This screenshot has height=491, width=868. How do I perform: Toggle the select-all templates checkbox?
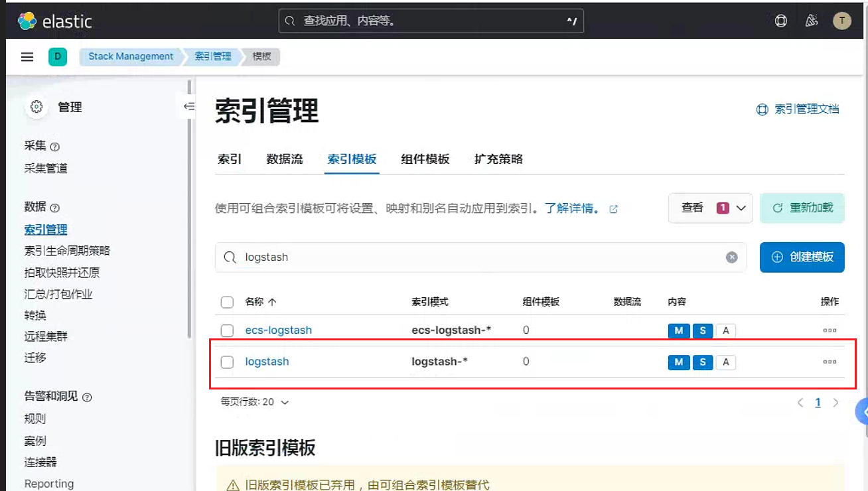pos(227,302)
